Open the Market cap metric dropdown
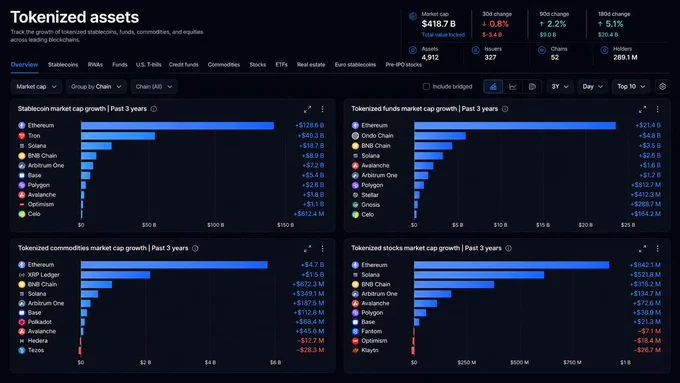 pos(36,87)
